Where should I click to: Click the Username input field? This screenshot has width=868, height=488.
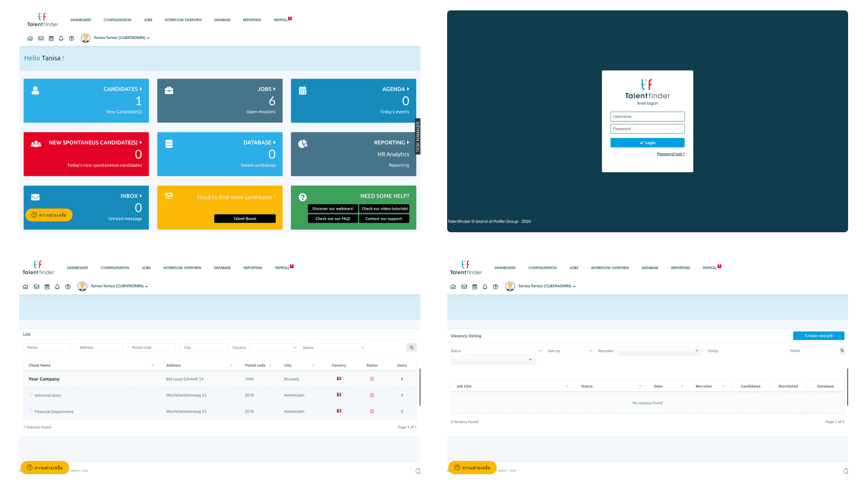[x=647, y=117]
